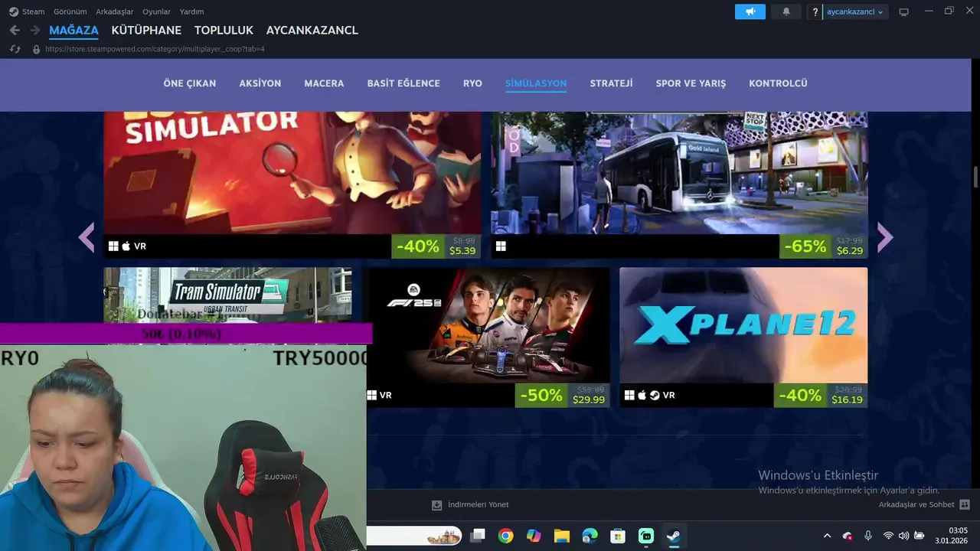Open Arkadaşlar ve Sohbet panel

916,505
